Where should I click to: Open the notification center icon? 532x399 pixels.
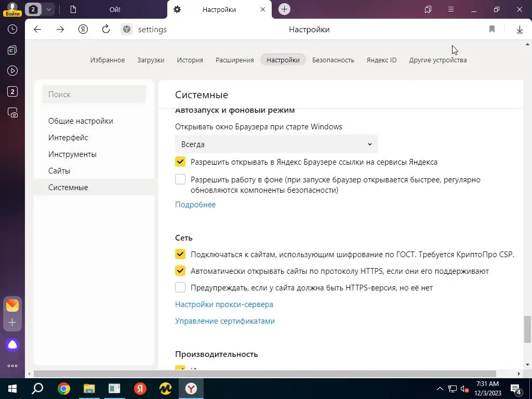coord(516,389)
